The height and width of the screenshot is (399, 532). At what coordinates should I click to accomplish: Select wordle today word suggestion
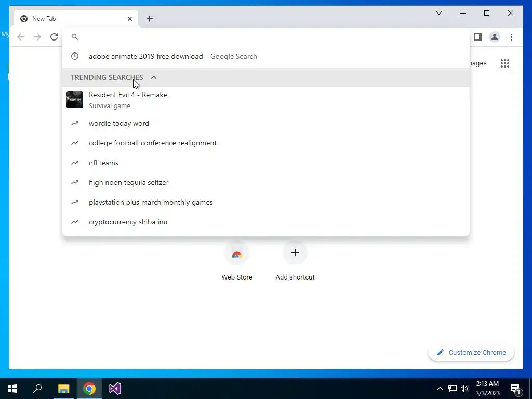click(x=266, y=124)
